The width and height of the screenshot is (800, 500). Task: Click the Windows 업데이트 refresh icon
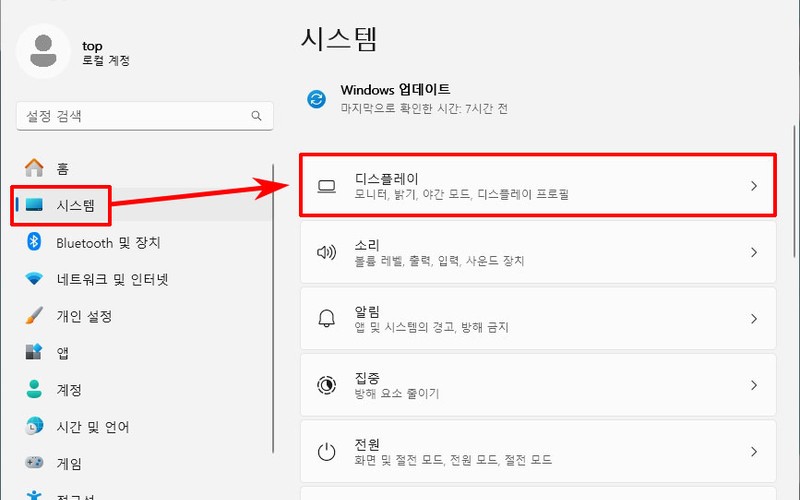pos(316,98)
